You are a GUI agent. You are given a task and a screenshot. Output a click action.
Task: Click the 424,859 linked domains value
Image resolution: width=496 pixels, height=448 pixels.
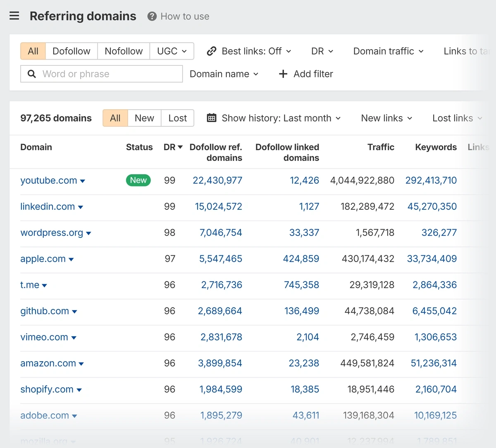coord(301,259)
